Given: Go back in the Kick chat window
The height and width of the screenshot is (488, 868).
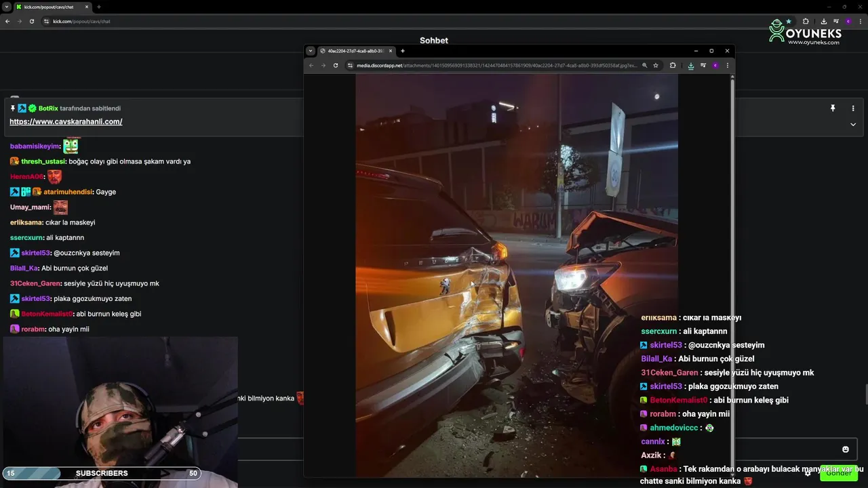Looking at the screenshot, I should [x=7, y=21].
